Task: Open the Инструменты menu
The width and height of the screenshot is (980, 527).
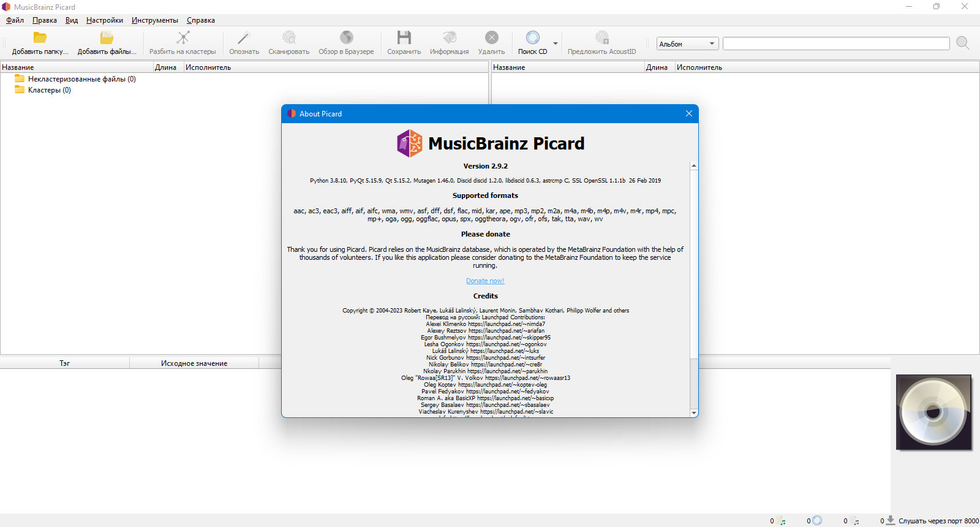Action: click(x=155, y=20)
